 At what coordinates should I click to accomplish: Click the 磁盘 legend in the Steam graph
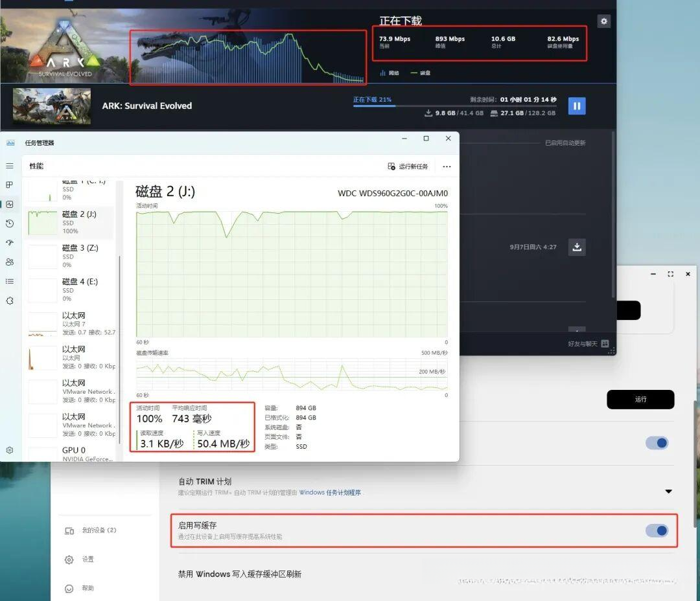coord(421,73)
